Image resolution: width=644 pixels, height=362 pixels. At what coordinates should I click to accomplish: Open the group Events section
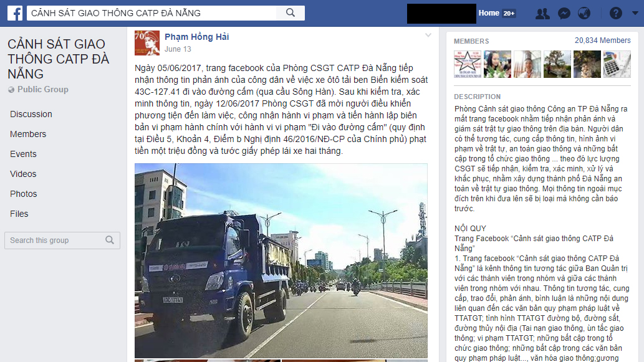[x=24, y=154]
